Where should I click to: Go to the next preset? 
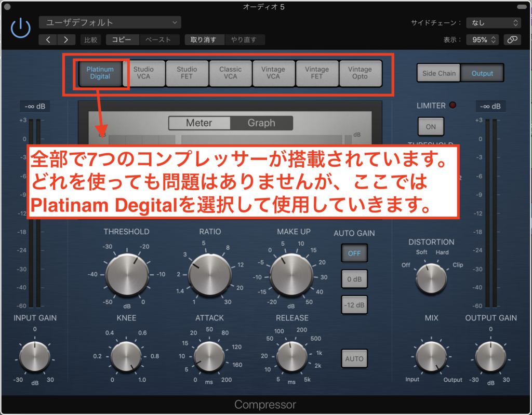coord(66,39)
